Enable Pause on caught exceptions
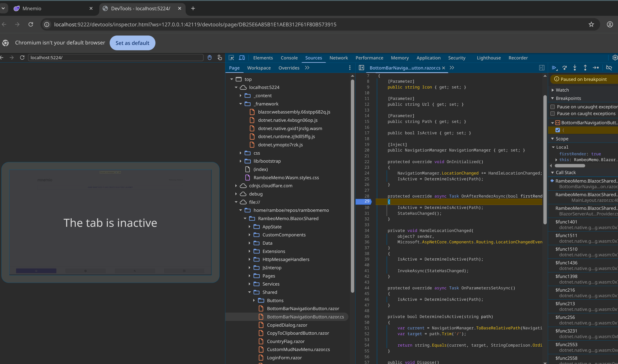 pos(553,114)
